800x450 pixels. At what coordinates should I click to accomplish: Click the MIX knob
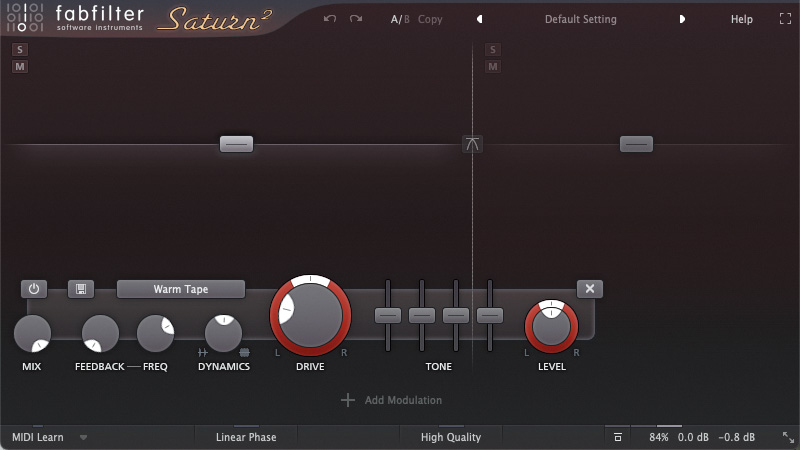point(32,334)
